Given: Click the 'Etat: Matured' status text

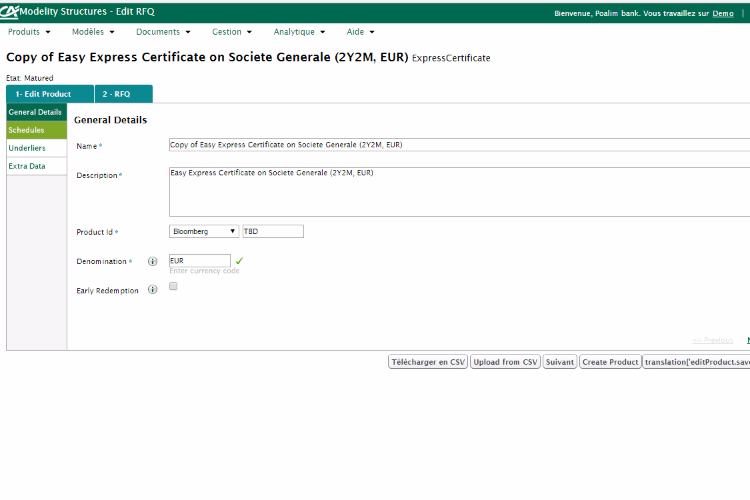Looking at the screenshot, I should coord(30,78).
